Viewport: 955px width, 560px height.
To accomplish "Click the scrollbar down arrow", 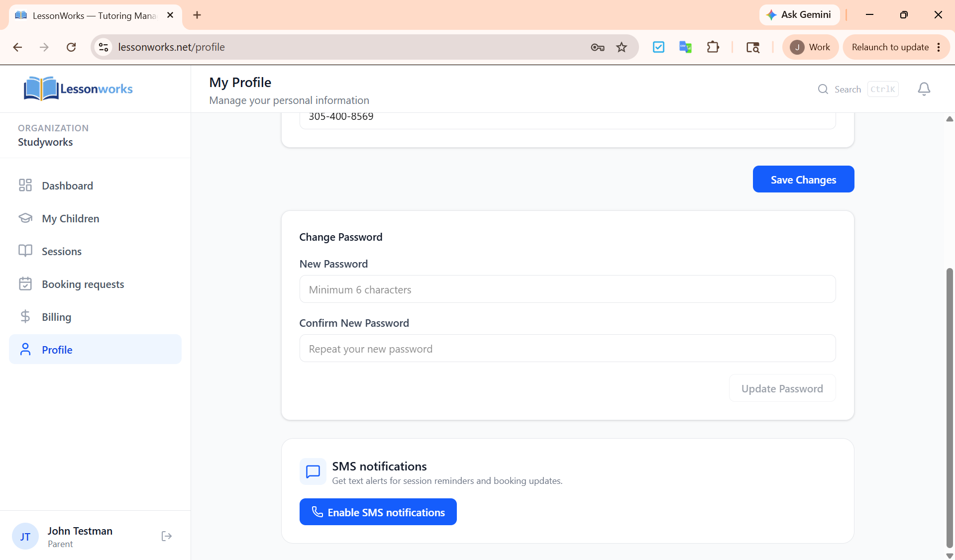I will point(950,556).
